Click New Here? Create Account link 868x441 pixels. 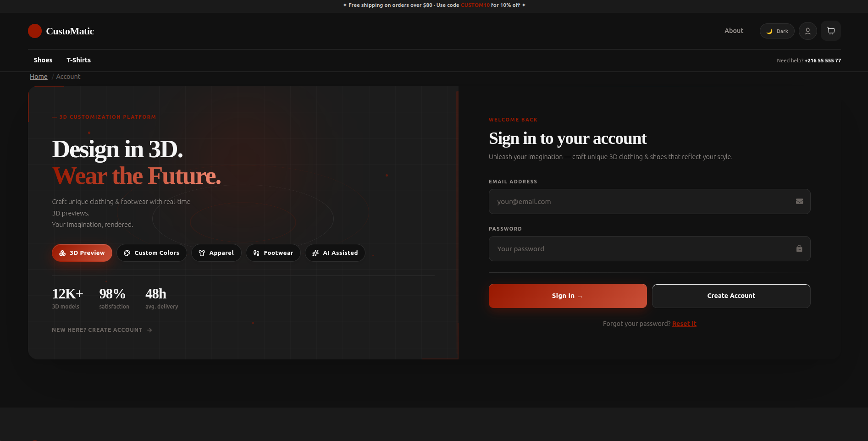click(102, 330)
